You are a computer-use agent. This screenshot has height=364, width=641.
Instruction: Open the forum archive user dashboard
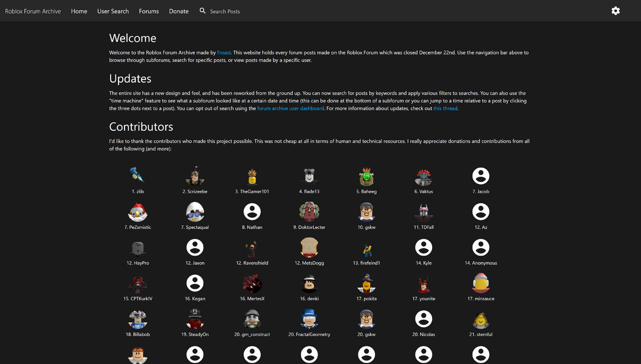(x=290, y=108)
